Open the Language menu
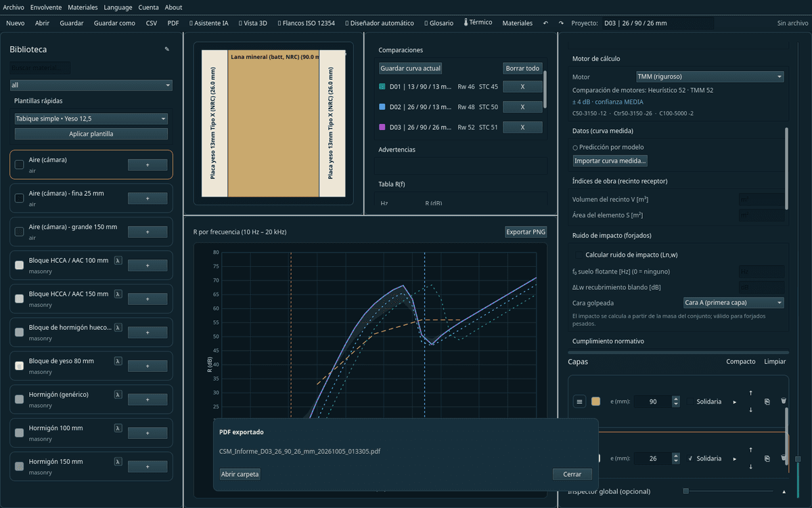 click(x=118, y=7)
